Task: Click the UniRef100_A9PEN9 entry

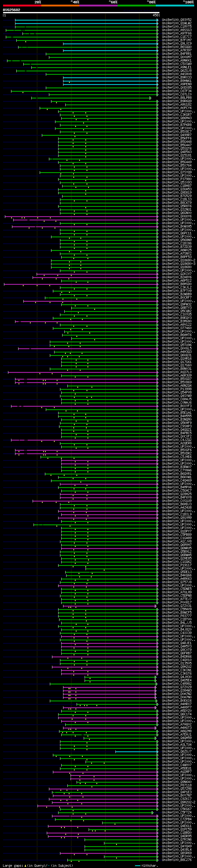Action: point(177,84)
